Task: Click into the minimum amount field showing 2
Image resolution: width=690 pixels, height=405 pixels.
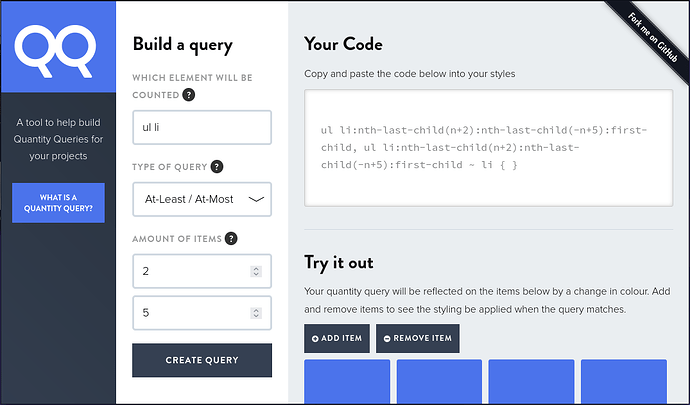Action: (190, 271)
